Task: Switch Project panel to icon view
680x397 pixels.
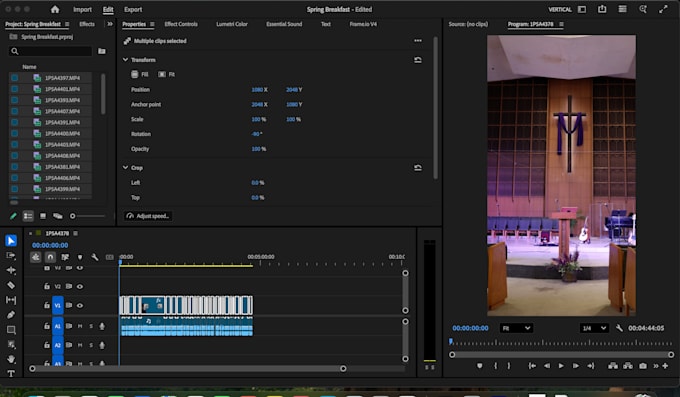Action: click(43, 216)
